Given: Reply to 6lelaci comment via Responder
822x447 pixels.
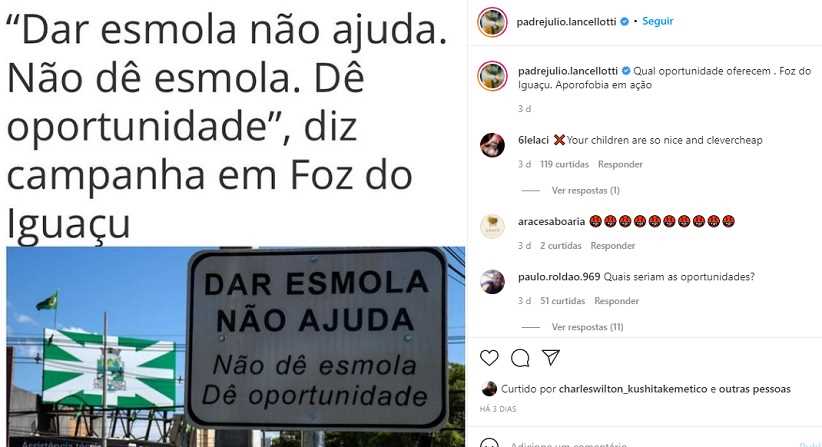Looking at the screenshot, I should [620, 165].
